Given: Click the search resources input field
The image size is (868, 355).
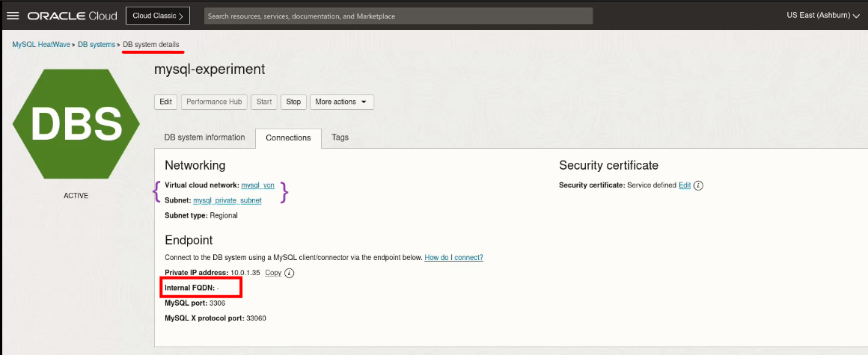Looking at the screenshot, I should [398, 16].
